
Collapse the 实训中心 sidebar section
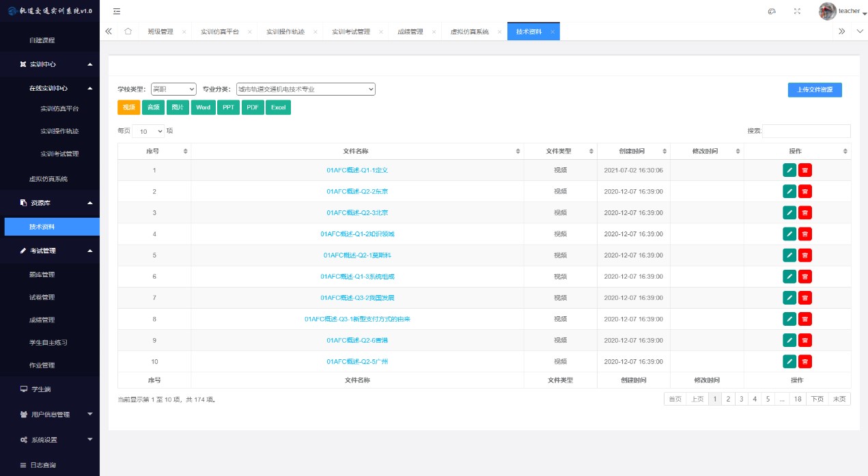click(x=90, y=64)
